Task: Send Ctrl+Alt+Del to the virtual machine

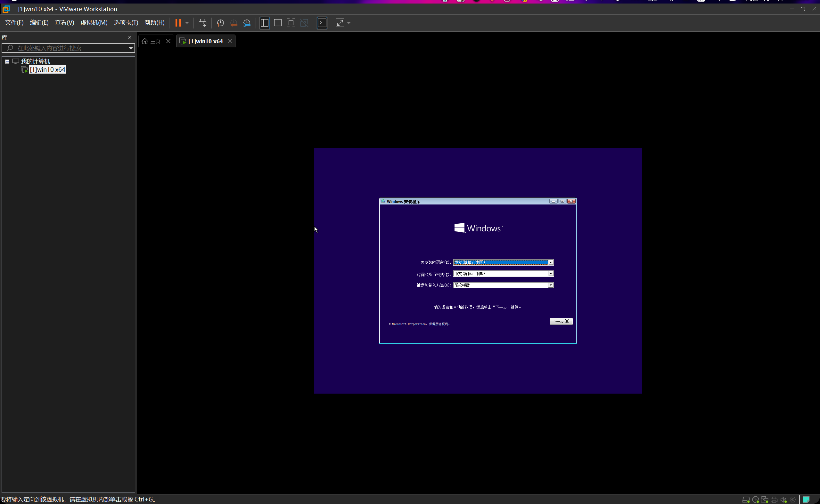Action: [x=202, y=23]
